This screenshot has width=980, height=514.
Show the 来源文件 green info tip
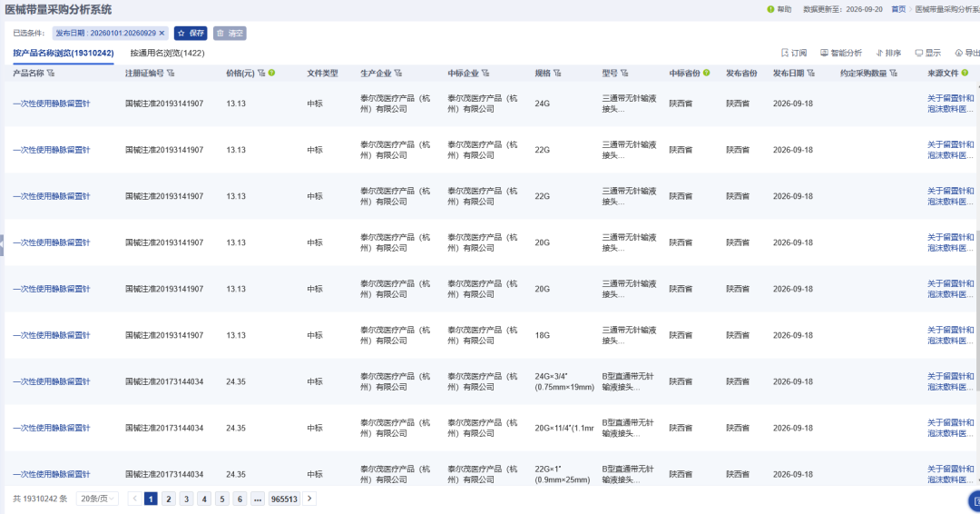click(x=965, y=74)
